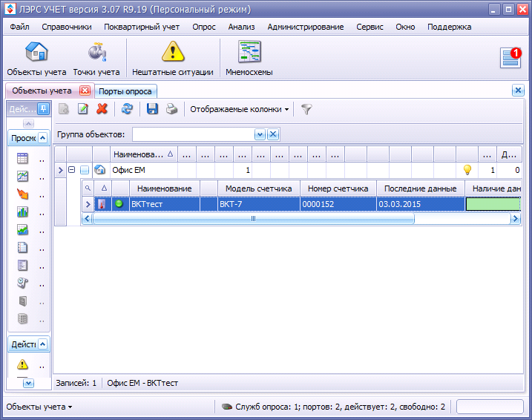Click the nested table scroll right arrow

(x=516, y=219)
